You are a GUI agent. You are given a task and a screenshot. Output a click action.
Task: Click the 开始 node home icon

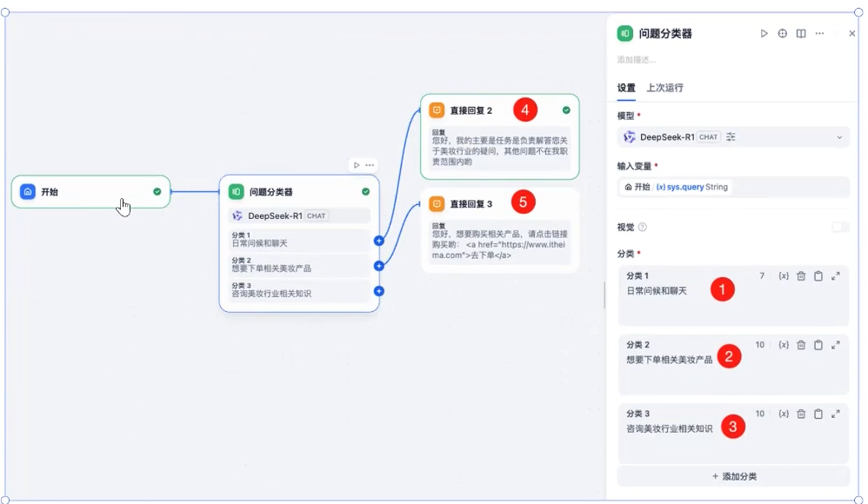[x=28, y=191]
